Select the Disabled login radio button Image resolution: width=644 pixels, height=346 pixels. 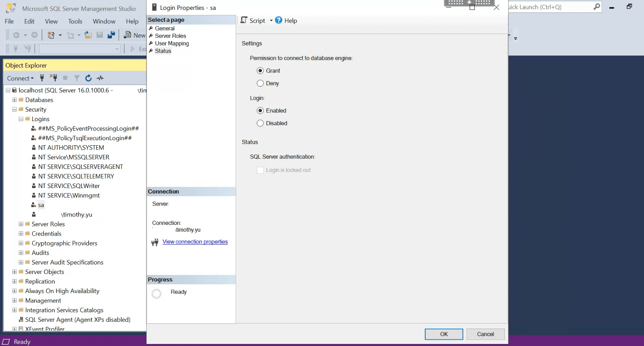[x=260, y=123]
